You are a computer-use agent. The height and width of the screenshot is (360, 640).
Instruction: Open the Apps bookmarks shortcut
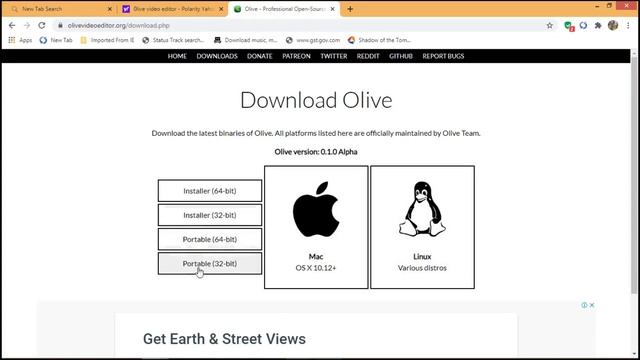click(x=20, y=40)
